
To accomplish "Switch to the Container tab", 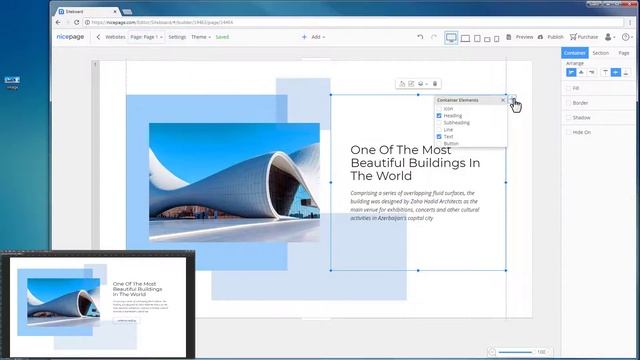I will click(575, 53).
